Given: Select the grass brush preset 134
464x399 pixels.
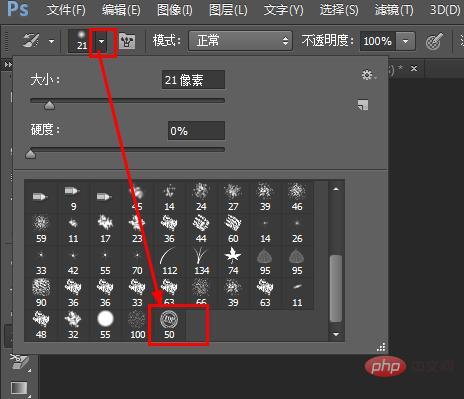Looking at the screenshot, I should click(x=201, y=261).
